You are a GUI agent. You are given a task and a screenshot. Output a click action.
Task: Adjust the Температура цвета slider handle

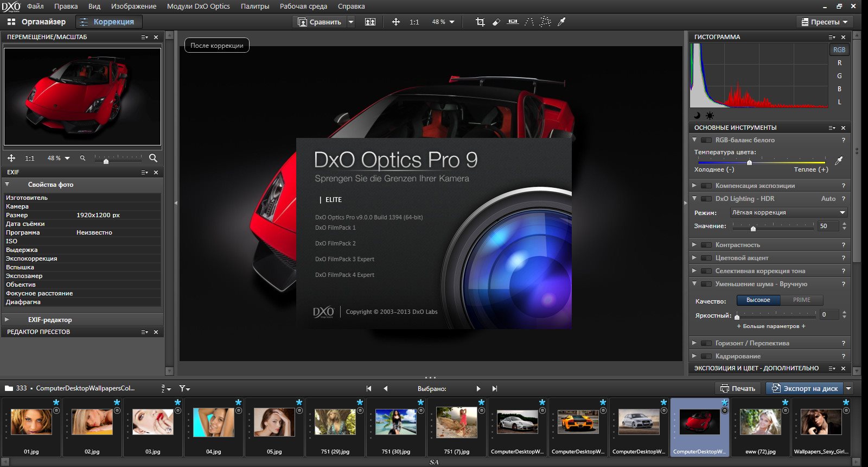749,162
